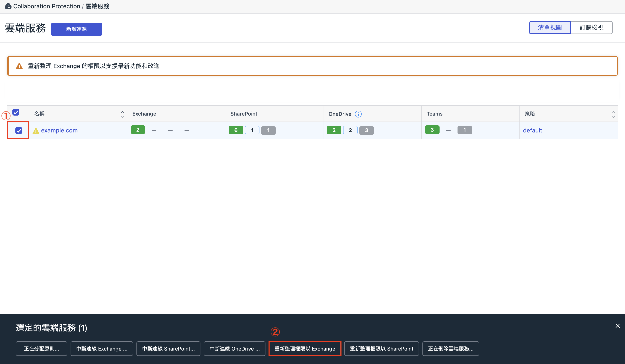
Task: Click the 重新整理權限以 Exchange button
Action: point(305,349)
